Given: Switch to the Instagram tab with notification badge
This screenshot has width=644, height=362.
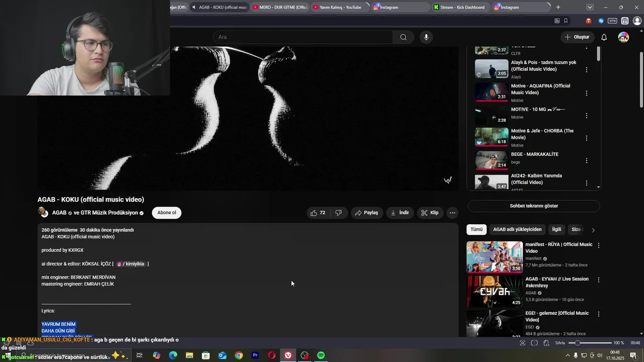Looking at the screenshot, I should [x=521, y=7].
